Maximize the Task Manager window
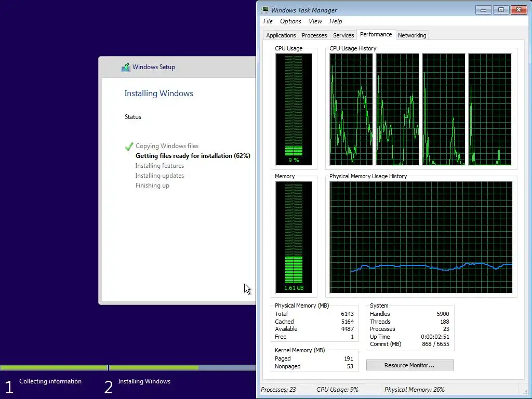 [501, 10]
